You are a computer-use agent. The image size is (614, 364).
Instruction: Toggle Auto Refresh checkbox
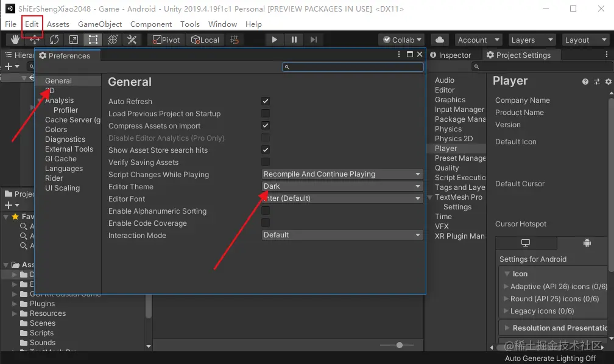tap(266, 101)
